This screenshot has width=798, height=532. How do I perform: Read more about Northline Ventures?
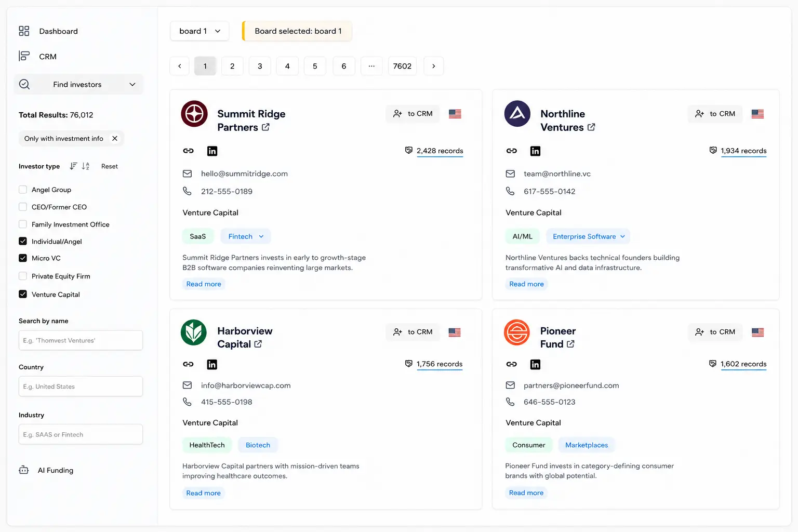tap(526, 284)
